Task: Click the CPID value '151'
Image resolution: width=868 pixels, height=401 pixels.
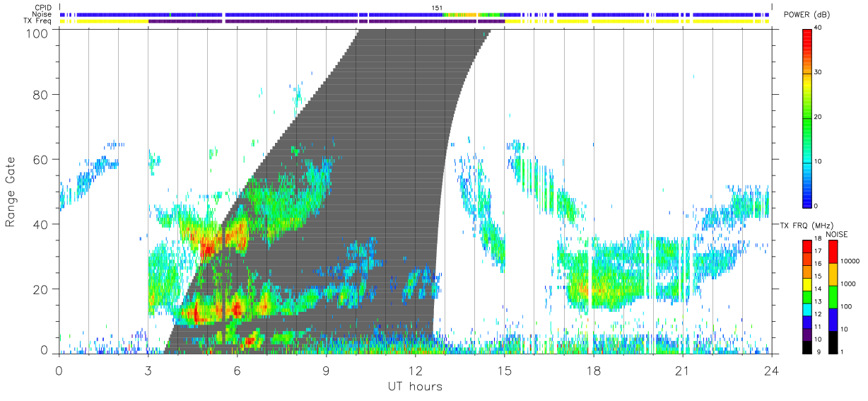Action: (438, 8)
